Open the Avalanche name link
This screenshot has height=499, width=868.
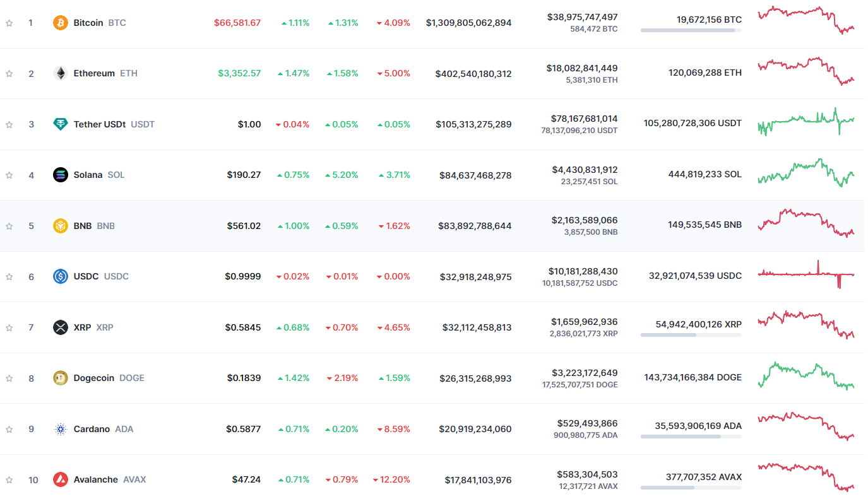point(96,479)
